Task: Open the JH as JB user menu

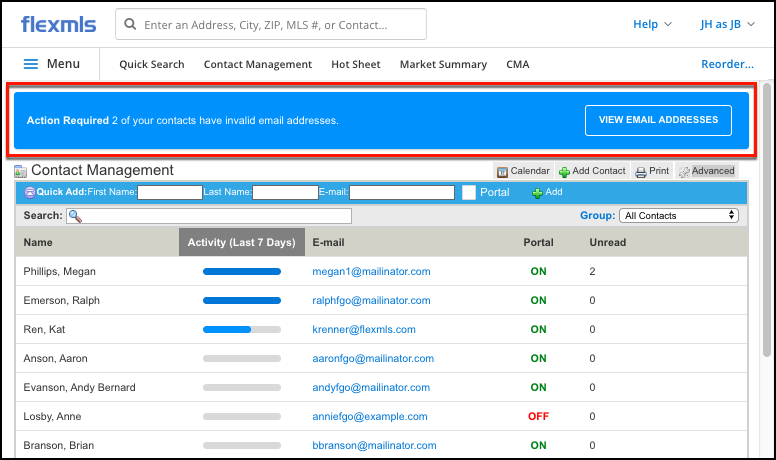Action: tap(727, 24)
